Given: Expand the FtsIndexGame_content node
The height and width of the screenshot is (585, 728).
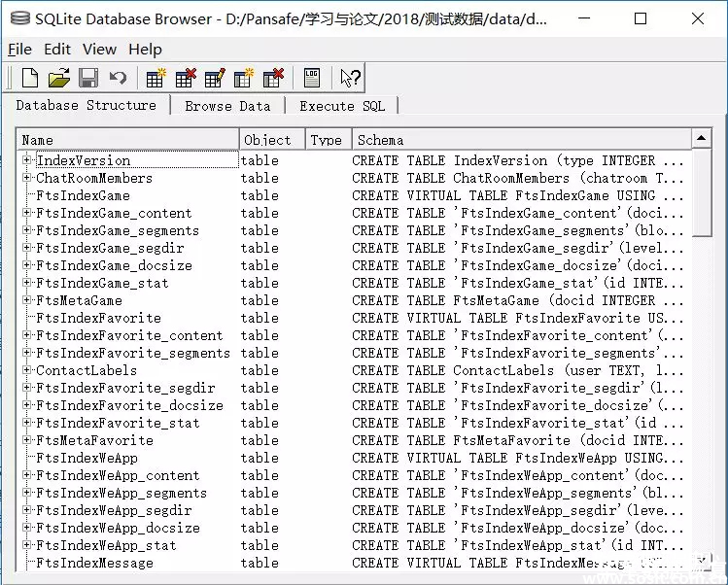Looking at the screenshot, I should [27, 213].
